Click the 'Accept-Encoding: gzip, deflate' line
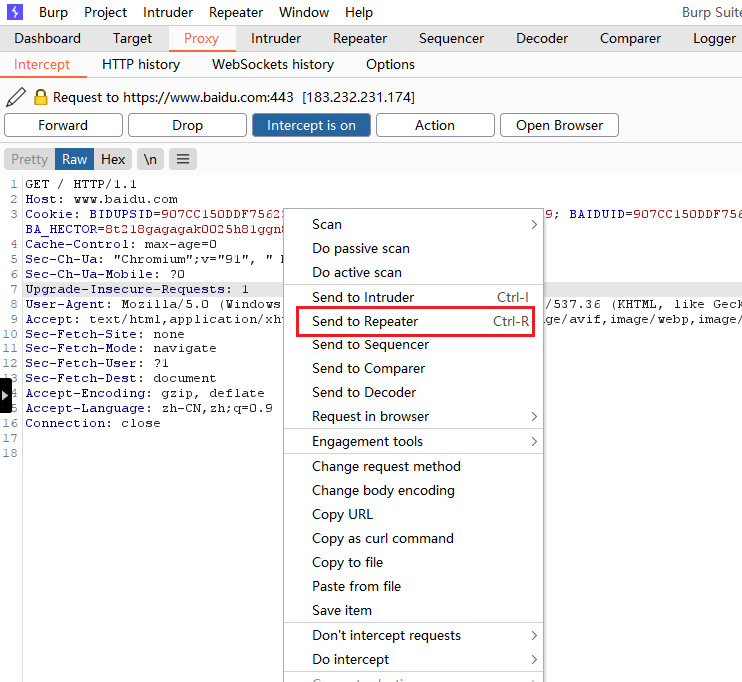742x682 pixels. 145,393
